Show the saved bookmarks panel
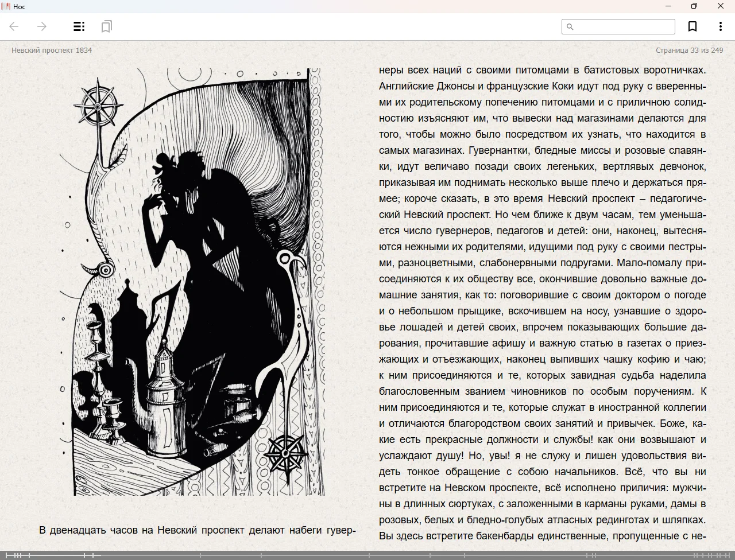The height and width of the screenshot is (560, 735). click(106, 26)
